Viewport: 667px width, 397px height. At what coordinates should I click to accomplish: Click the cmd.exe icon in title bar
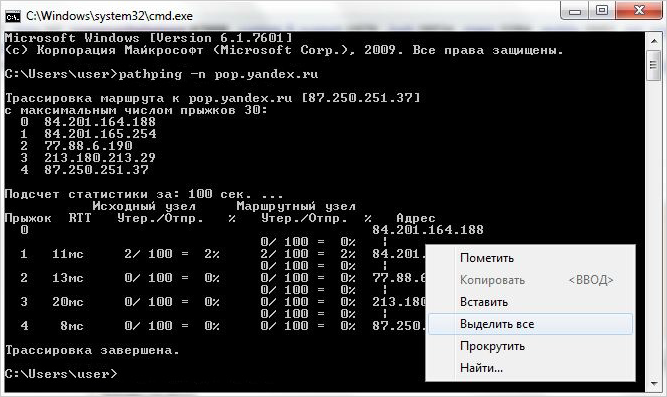(x=13, y=16)
